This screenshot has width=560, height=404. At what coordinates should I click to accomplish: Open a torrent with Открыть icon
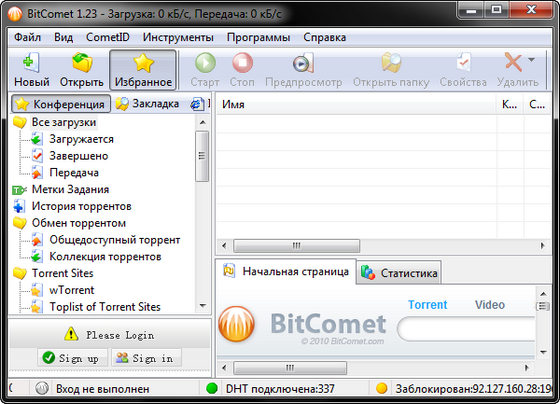pos(82,62)
